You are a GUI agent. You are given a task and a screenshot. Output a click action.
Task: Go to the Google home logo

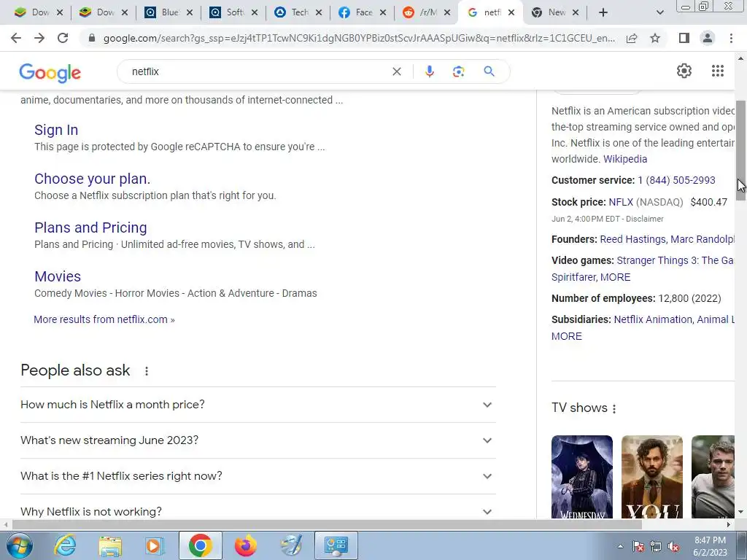click(50, 72)
